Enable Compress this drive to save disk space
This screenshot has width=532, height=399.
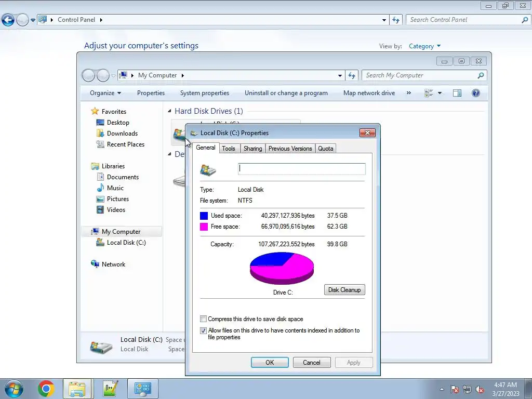tap(203, 319)
